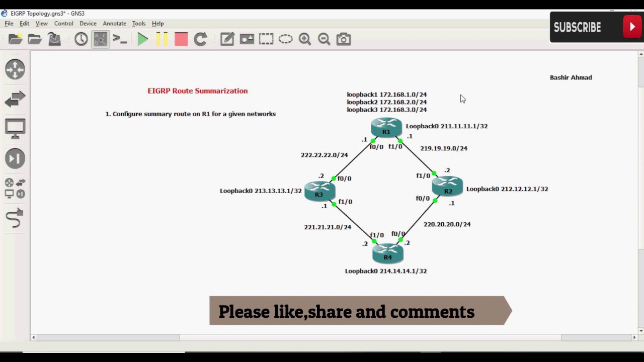The height and width of the screenshot is (362, 644).
Task: Click the Subscribe button
Action: (597, 27)
